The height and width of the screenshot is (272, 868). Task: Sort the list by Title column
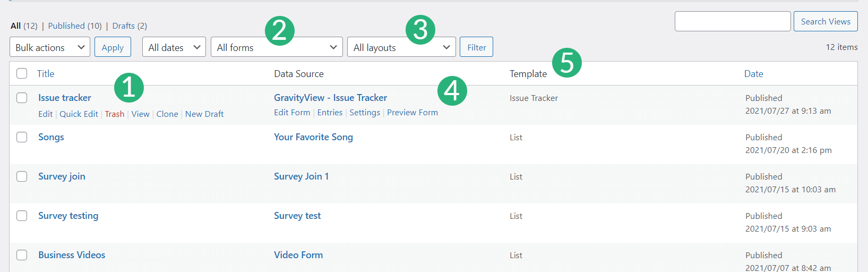tap(46, 74)
